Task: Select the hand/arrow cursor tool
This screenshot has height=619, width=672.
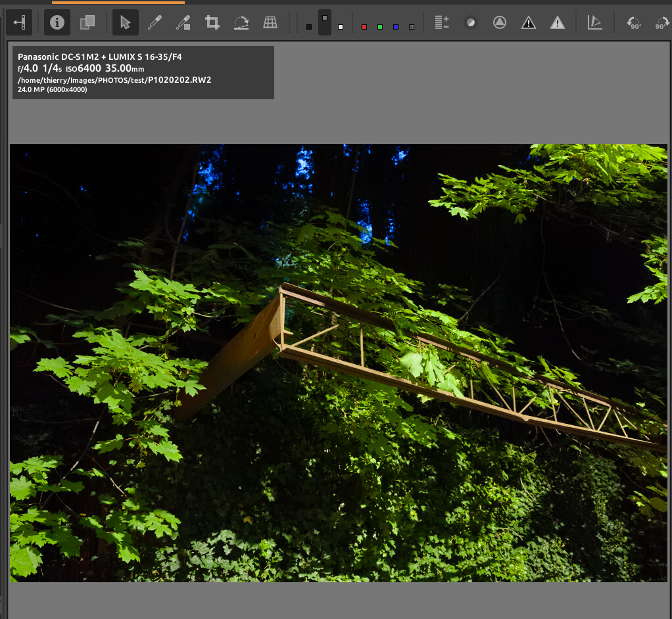Action: pos(125,23)
